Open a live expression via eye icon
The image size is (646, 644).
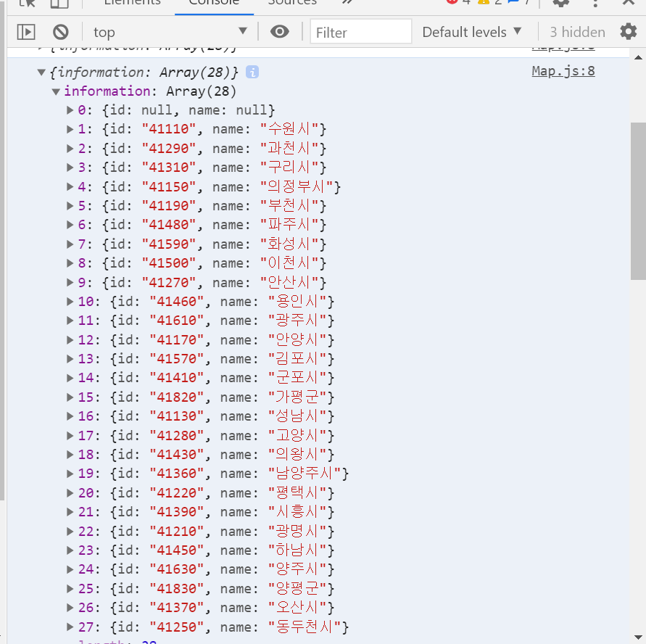pos(280,31)
